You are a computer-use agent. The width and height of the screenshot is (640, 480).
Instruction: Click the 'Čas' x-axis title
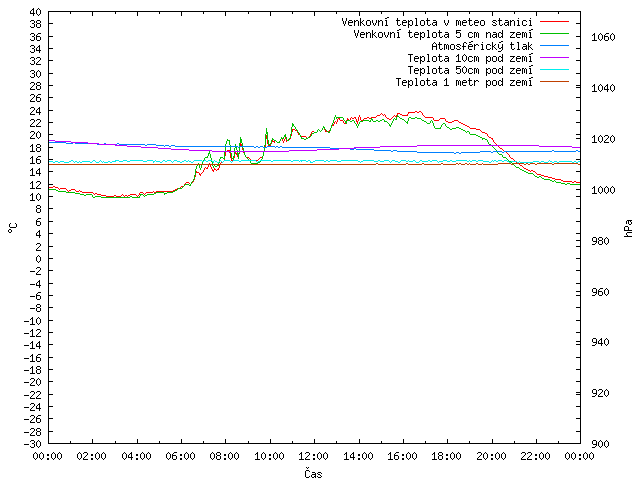pyautogui.click(x=313, y=473)
